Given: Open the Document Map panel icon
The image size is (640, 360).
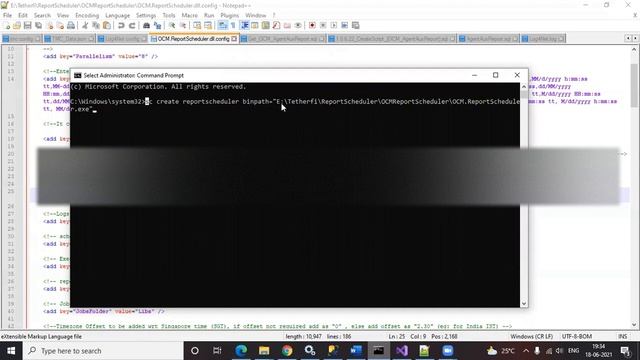Looking at the screenshot, I should tap(266, 25).
